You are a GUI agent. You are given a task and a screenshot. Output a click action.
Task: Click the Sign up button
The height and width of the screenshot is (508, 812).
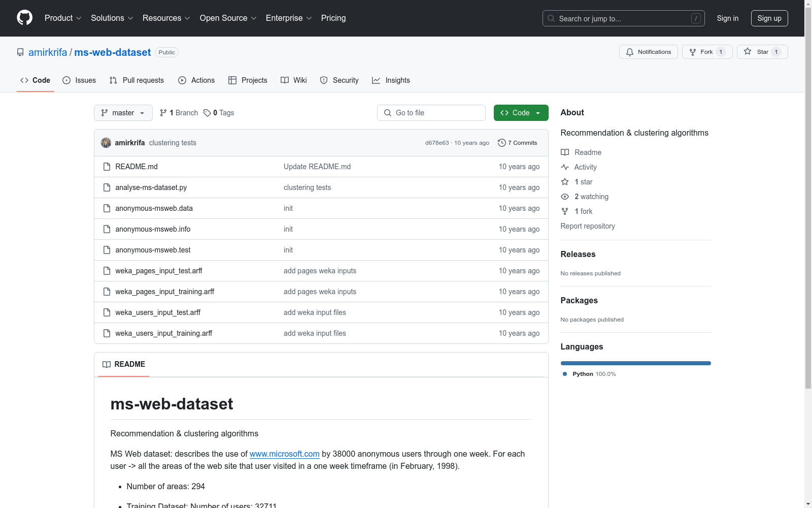click(x=769, y=18)
